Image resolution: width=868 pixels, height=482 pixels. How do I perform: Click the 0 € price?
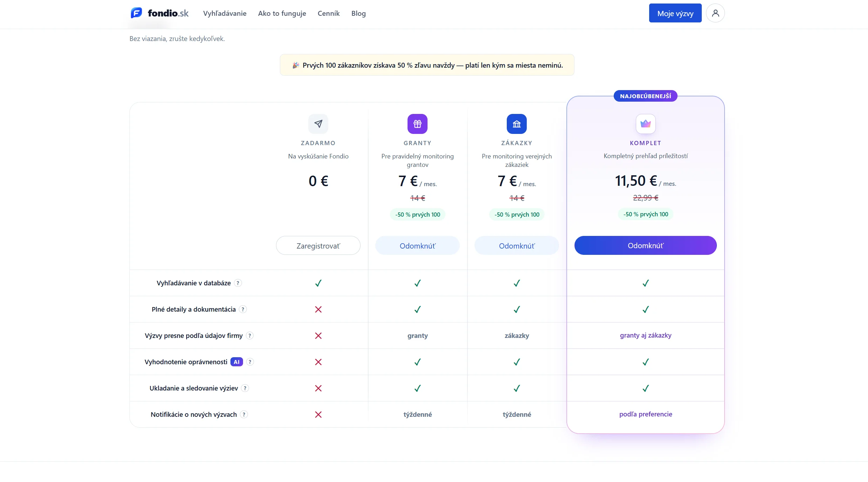tap(318, 181)
